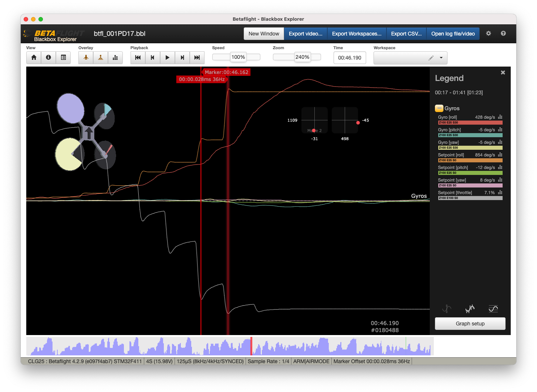Click the home view button
This screenshot has width=537, height=392.
pos(34,58)
